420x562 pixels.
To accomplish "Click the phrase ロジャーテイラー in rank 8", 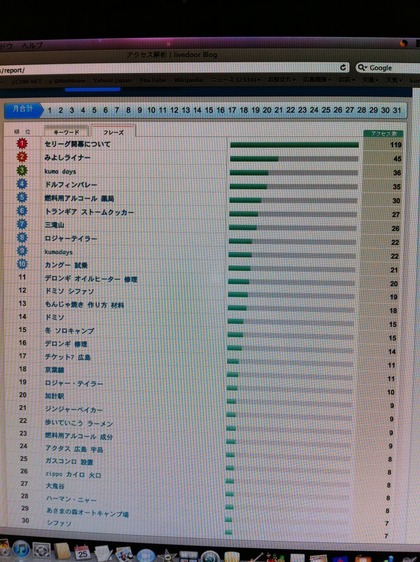I will (x=71, y=239).
